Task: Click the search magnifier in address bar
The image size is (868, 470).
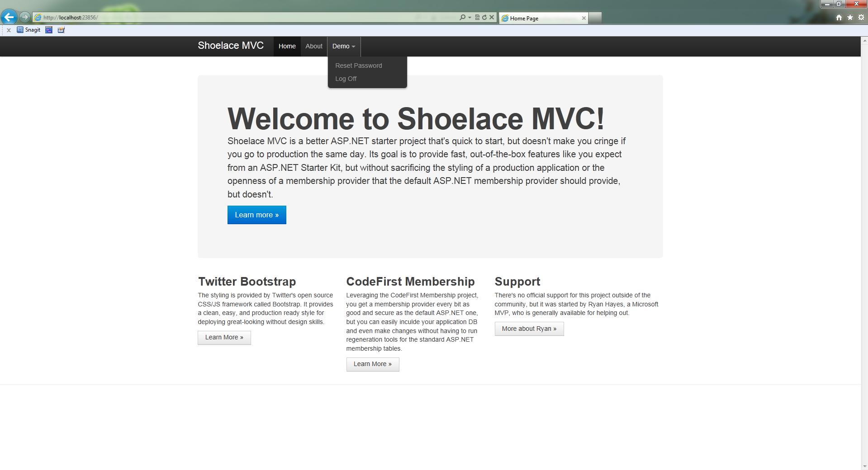Action: 462,17
